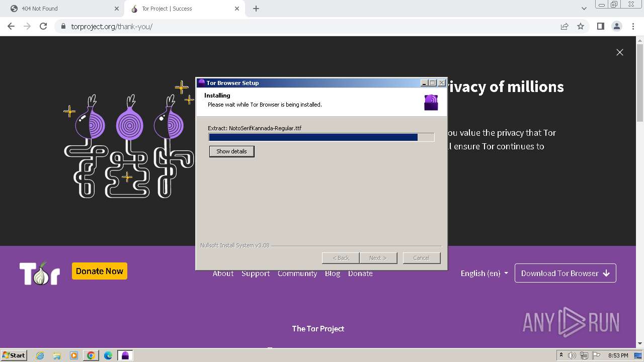644x362 pixels.
Task: Open the Blog footer link
Action: click(333, 274)
